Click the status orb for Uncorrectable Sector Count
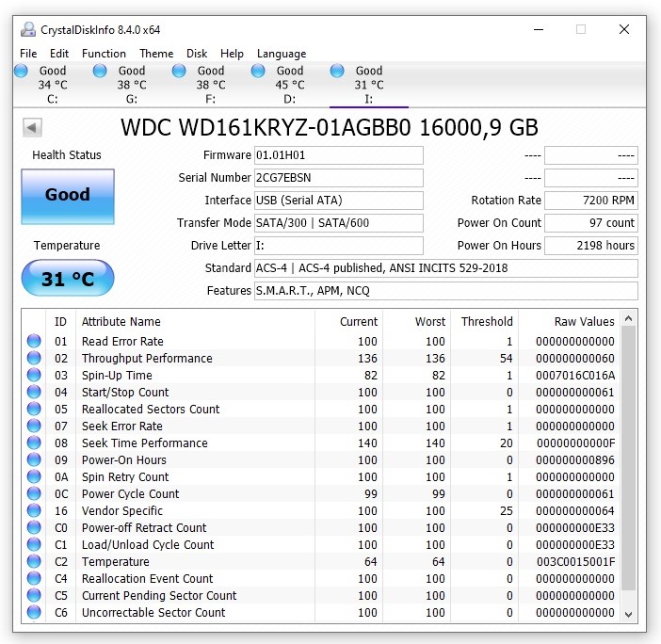The height and width of the screenshot is (644, 661). (x=34, y=612)
